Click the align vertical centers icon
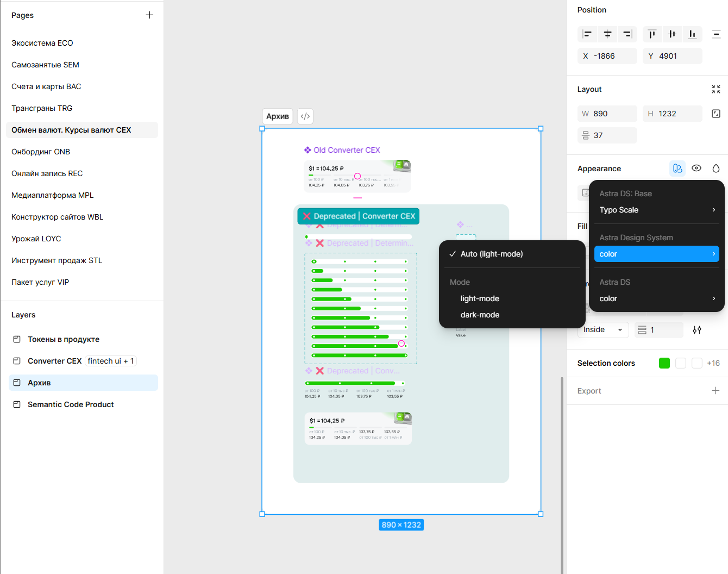Screen dimensions: 728x574 672,34
